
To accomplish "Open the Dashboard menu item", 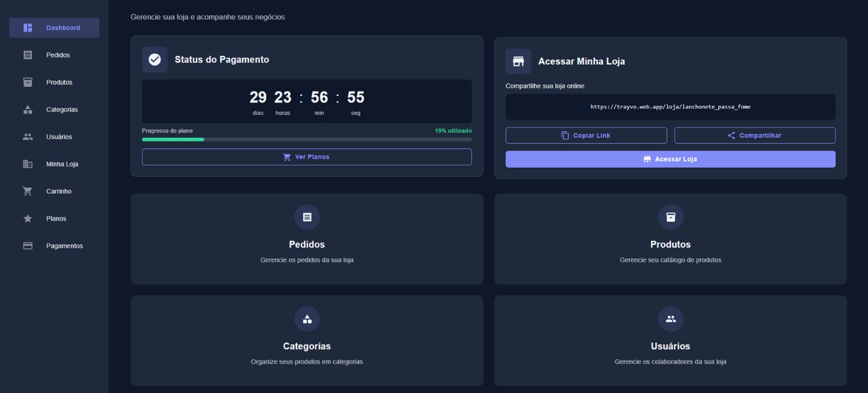I will [54, 28].
